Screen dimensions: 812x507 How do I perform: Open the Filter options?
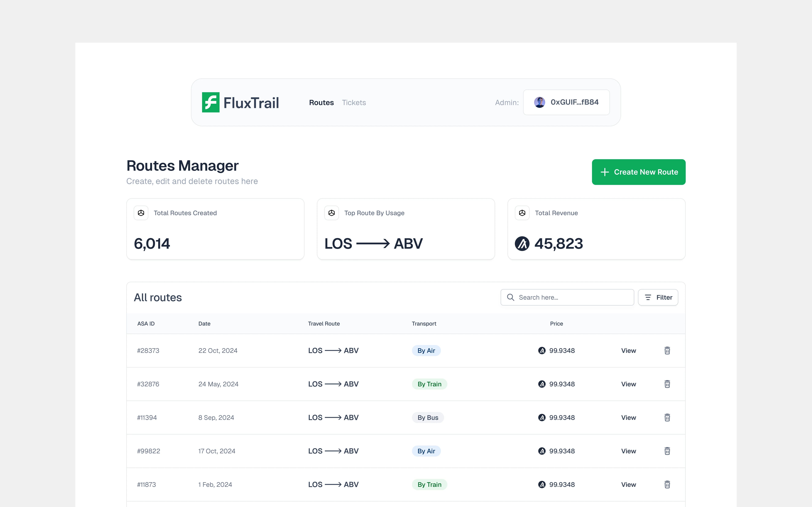(x=658, y=297)
